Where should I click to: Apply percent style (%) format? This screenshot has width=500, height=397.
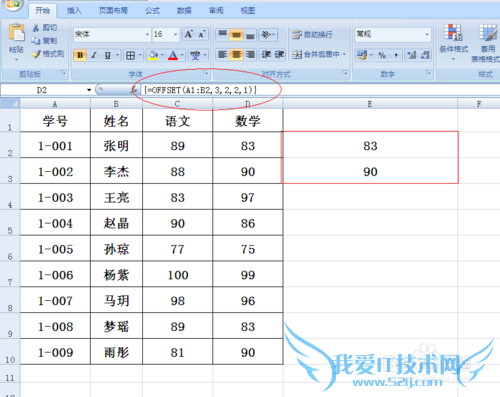[382, 55]
